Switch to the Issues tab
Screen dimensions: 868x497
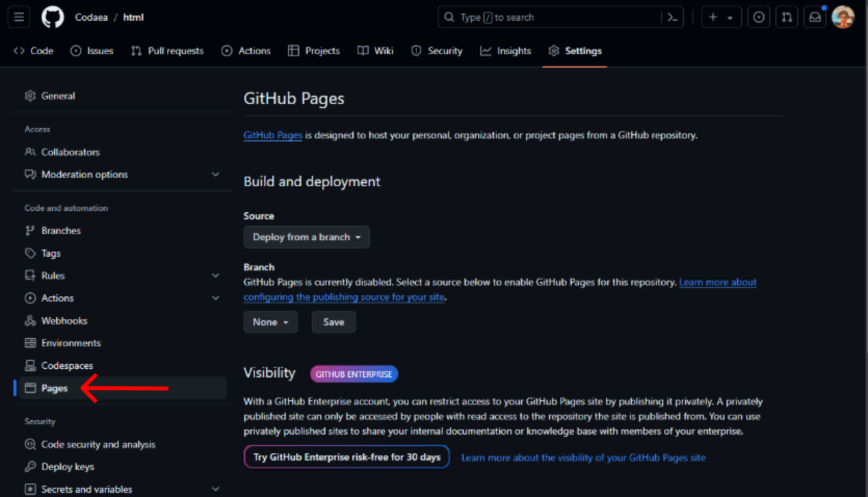click(92, 51)
